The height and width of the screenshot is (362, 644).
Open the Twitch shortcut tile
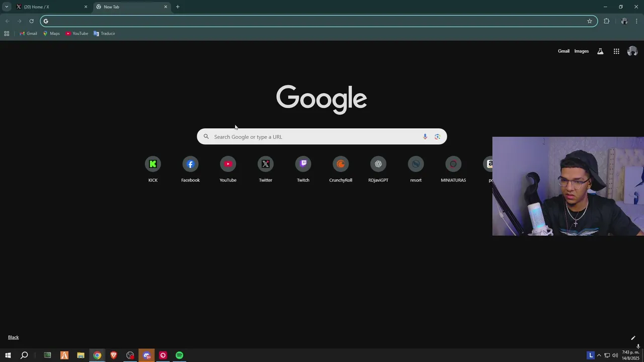303,169
